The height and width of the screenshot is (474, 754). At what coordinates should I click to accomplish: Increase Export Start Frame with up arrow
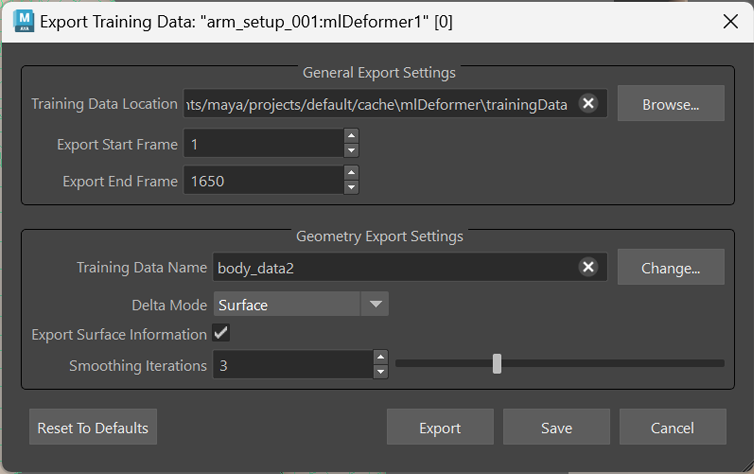click(351, 136)
